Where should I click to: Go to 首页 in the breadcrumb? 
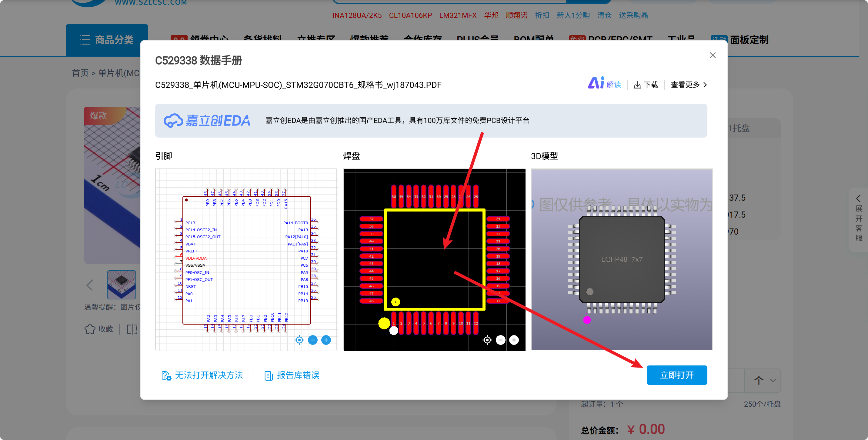coord(80,73)
